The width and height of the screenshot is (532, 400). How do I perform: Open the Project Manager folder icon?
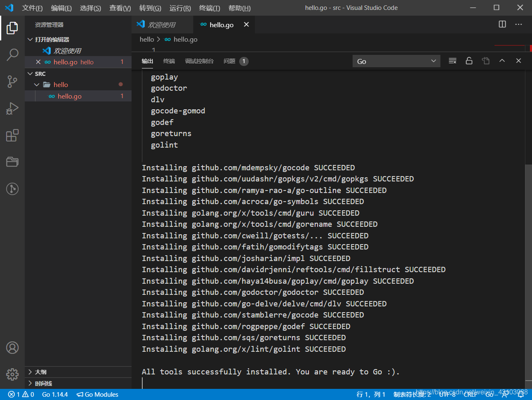(12, 162)
